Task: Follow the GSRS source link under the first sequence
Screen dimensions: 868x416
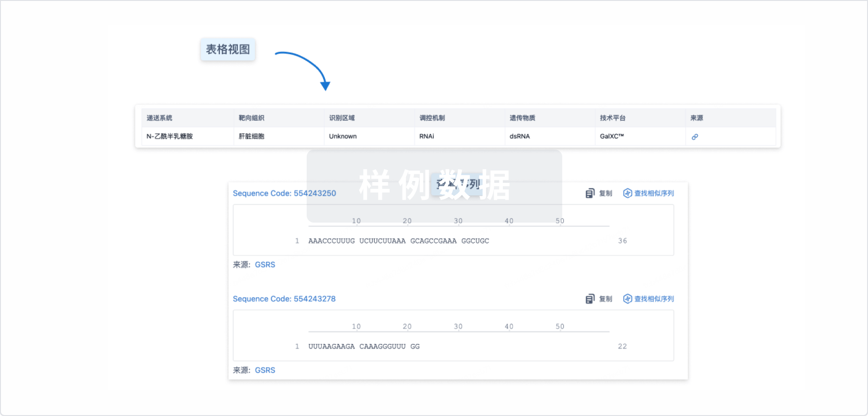Action: [265, 265]
